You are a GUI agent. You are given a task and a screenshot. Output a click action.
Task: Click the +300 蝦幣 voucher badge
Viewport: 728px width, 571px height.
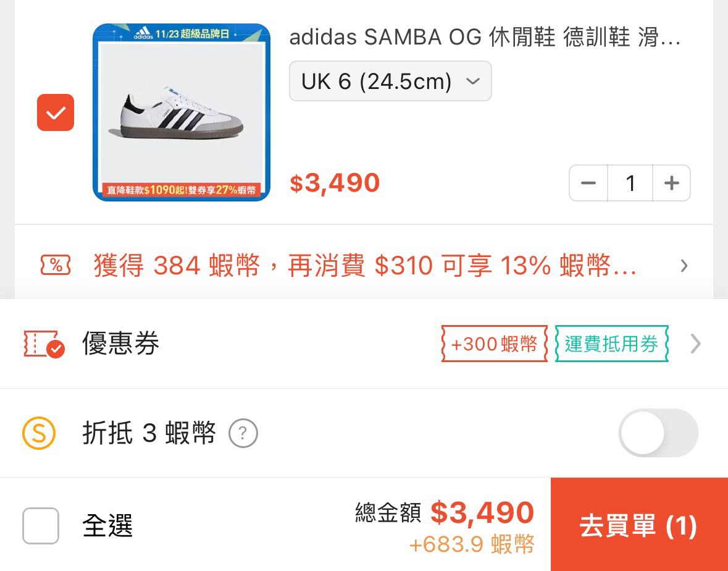(x=493, y=344)
